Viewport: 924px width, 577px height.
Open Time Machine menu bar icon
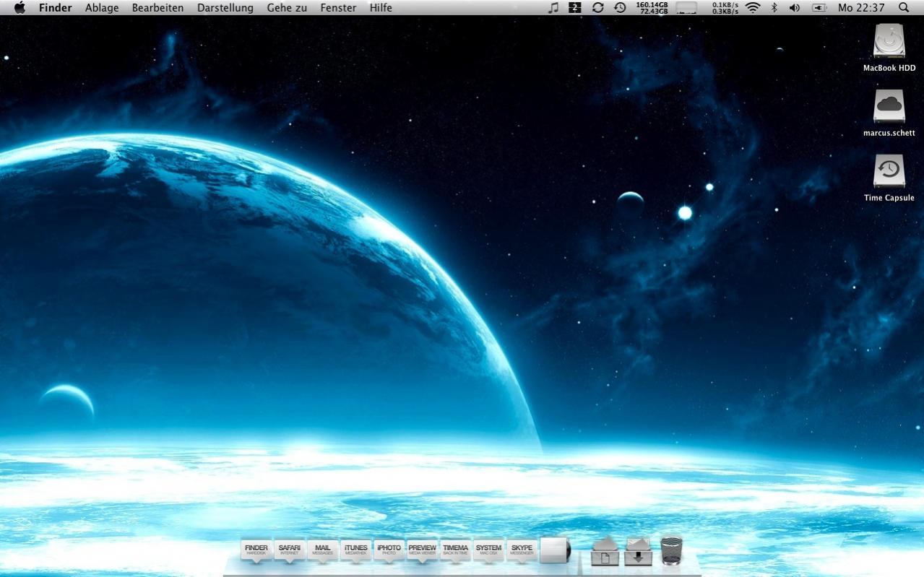coord(620,8)
